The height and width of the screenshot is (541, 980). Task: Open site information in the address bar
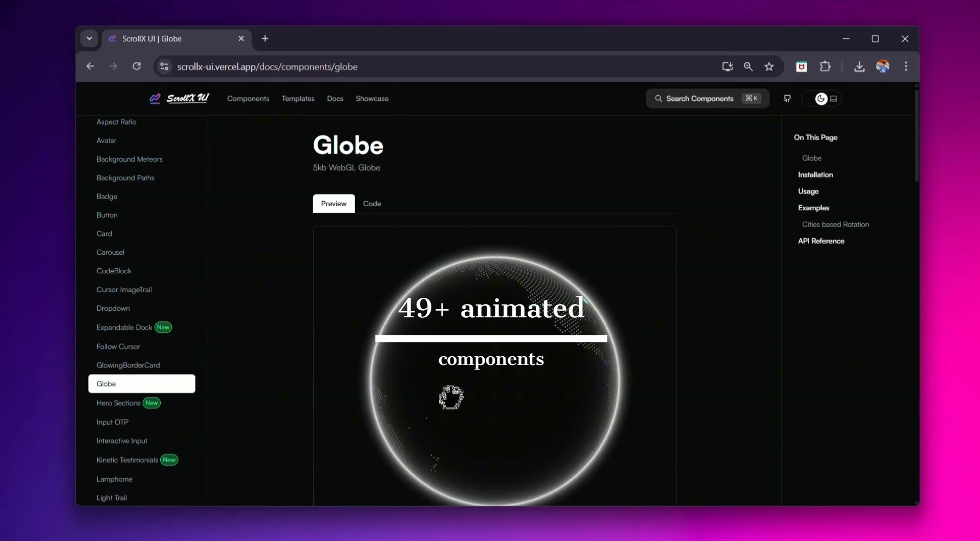pos(164,67)
